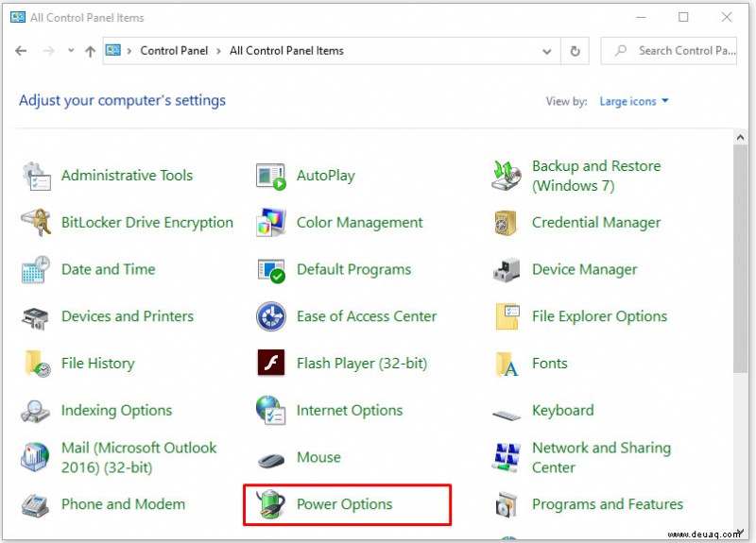Click the Search Control Panel field
This screenshot has height=543, width=756.
click(x=669, y=51)
